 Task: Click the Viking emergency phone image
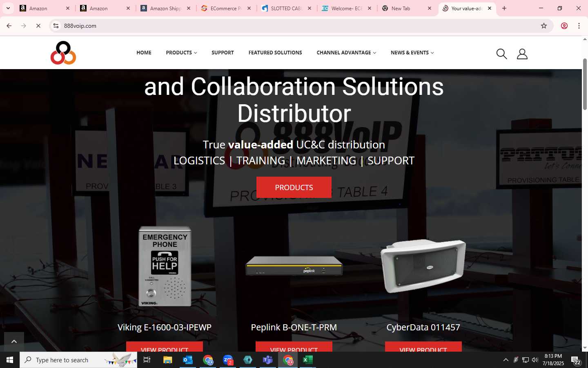pyautogui.click(x=165, y=266)
